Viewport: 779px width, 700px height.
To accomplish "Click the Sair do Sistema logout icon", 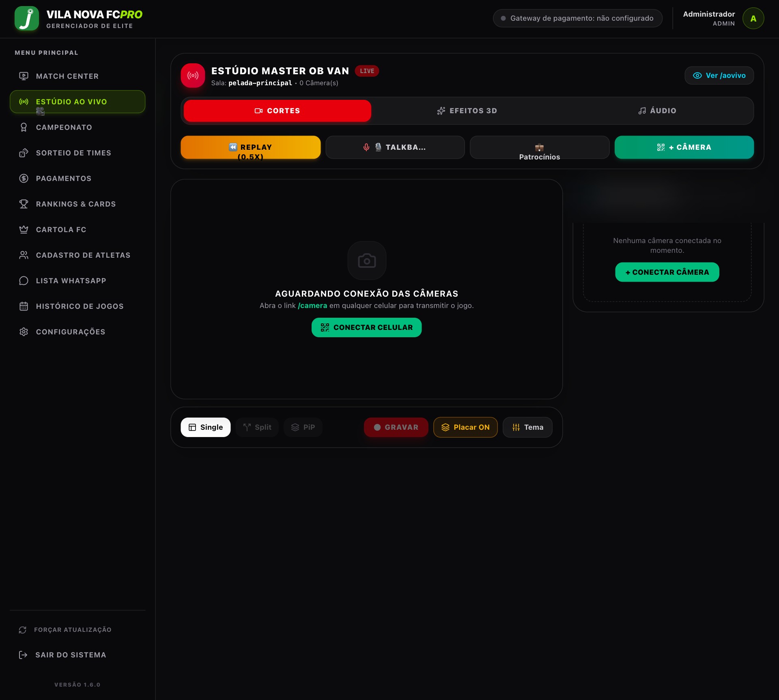I will pyautogui.click(x=23, y=655).
